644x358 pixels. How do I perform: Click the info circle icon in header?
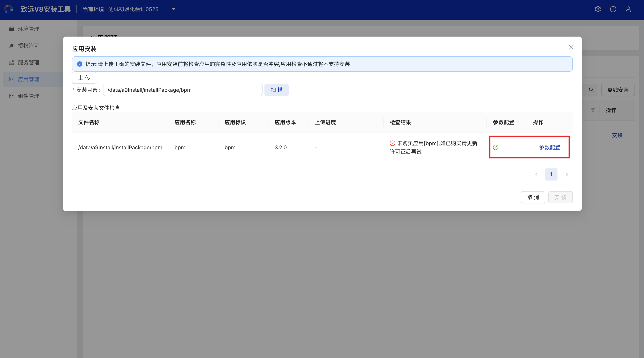pyautogui.click(x=613, y=9)
